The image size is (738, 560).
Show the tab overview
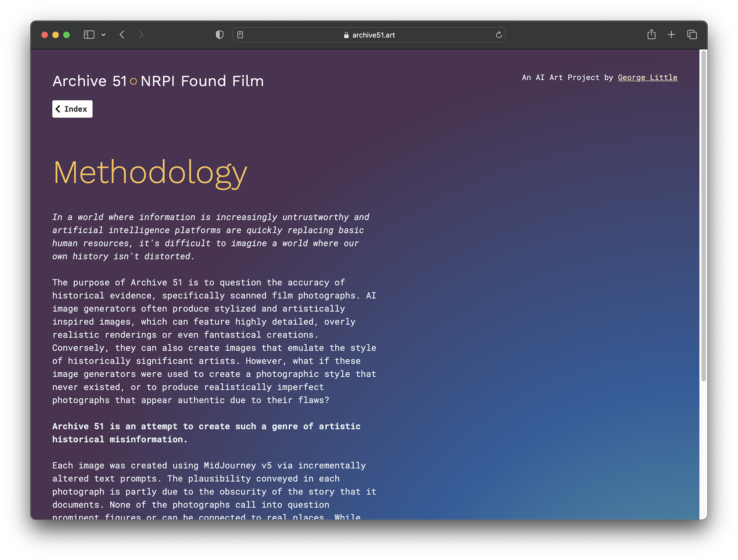(x=692, y=35)
